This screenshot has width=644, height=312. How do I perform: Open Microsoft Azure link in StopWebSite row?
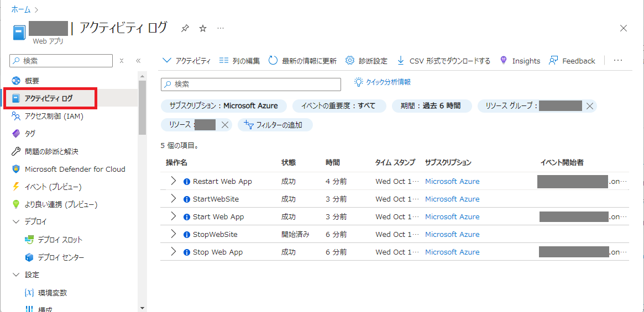452,234
